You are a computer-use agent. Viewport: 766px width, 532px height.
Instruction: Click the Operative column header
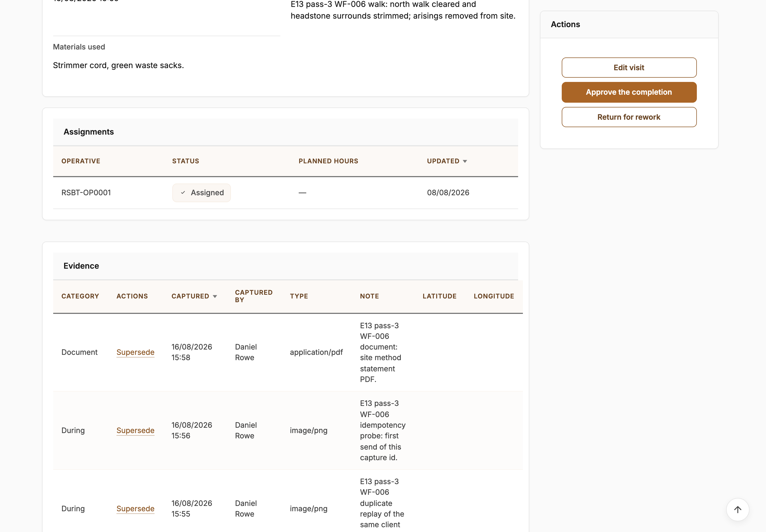(81, 161)
